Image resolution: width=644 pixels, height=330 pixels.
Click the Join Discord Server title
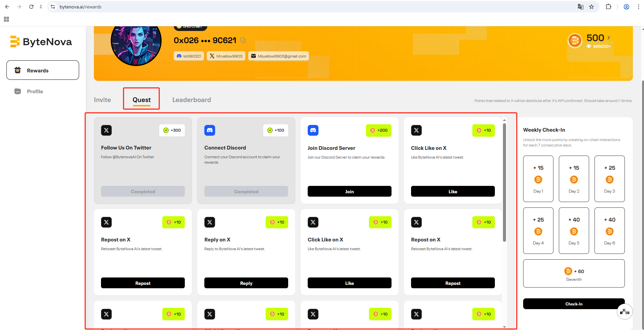[331, 148]
